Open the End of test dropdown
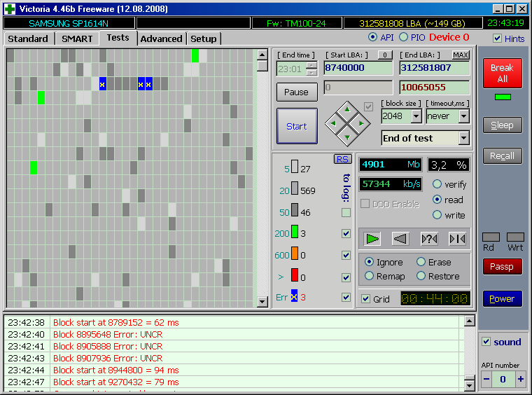Viewport: 532px width, 395px height. [x=464, y=138]
